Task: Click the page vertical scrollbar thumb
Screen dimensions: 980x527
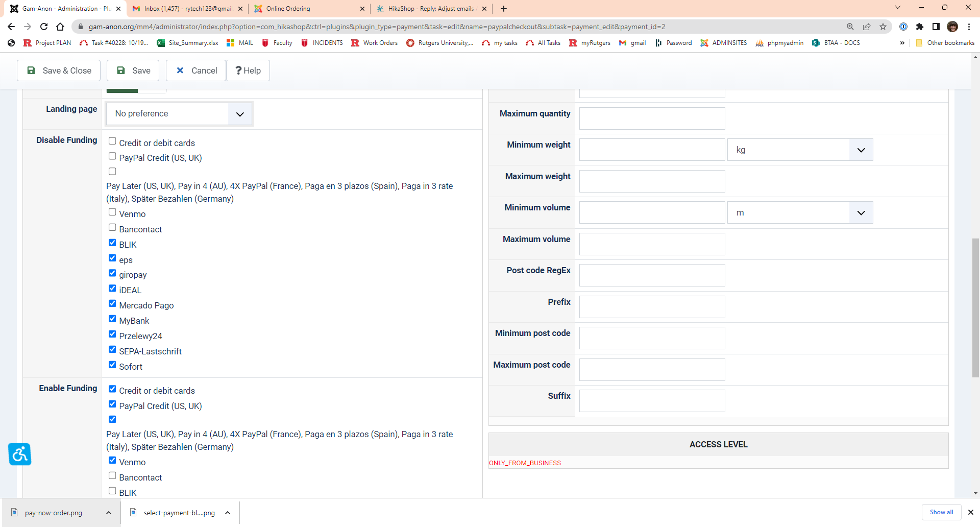Action: pyautogui.click(x=975, y=307)
